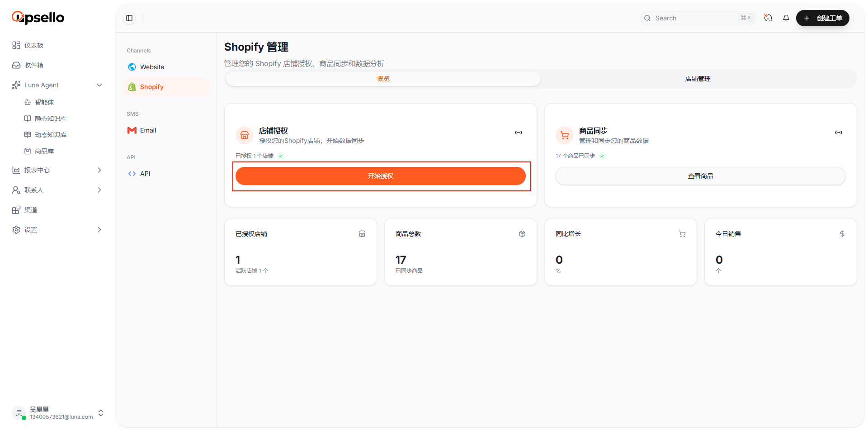Select Luna Agent sparkle icon
868x431 pixels.
[x=16, y=85]
